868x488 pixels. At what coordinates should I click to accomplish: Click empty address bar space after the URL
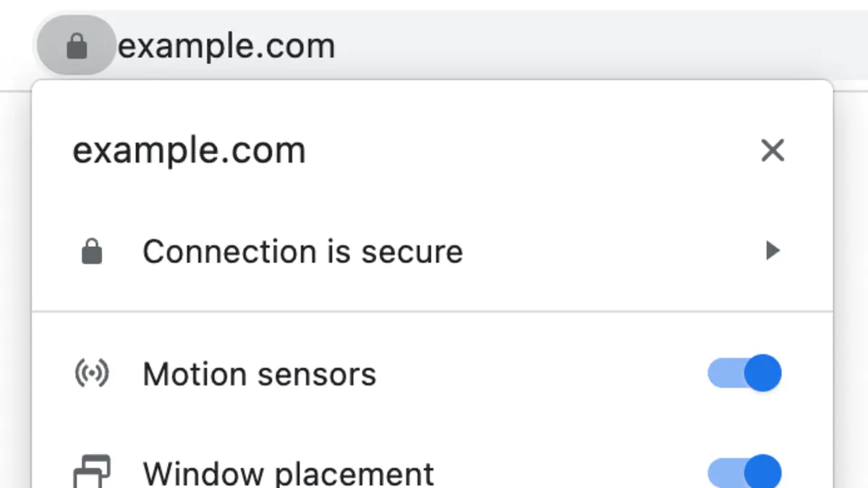[x=579, y=47]
